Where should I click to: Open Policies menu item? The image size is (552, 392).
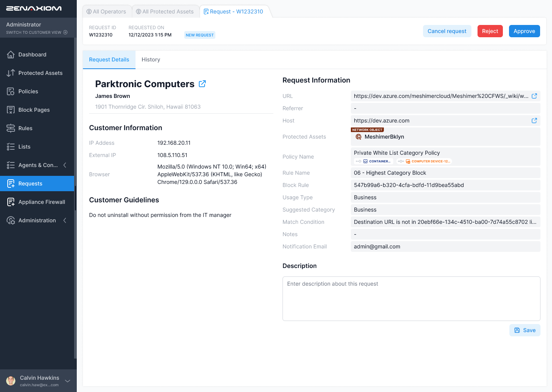37,91
